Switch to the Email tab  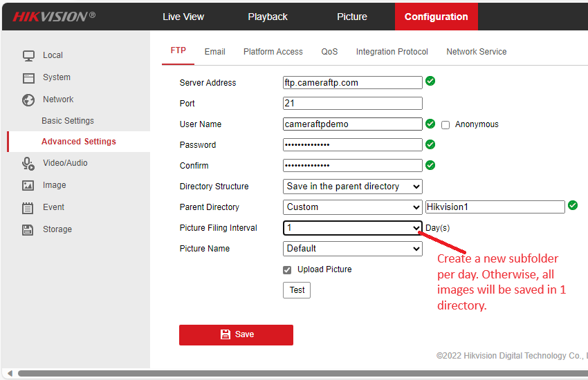(214, 52)
